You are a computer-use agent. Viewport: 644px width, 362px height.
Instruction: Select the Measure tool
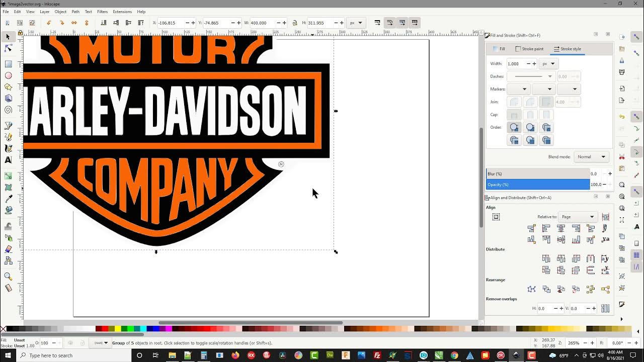click(x=8, y=288)
